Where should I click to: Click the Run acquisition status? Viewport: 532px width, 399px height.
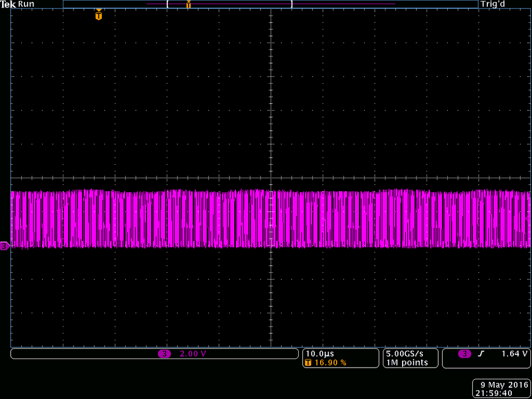pos(26,4)
